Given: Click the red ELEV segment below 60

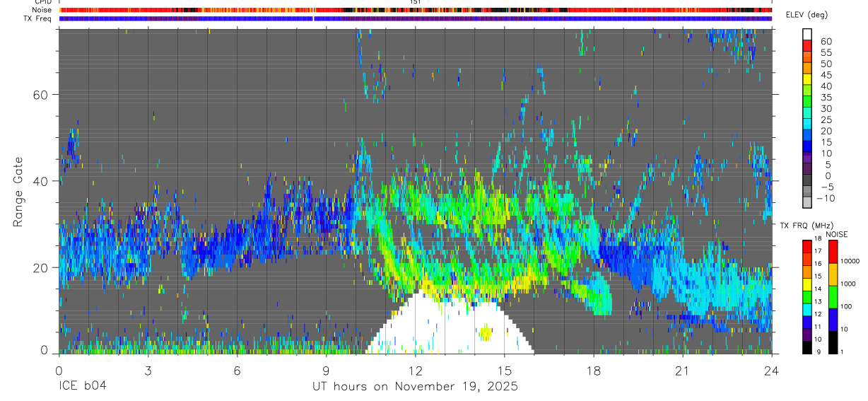Looking at the screenshot, I should point(807,45).
